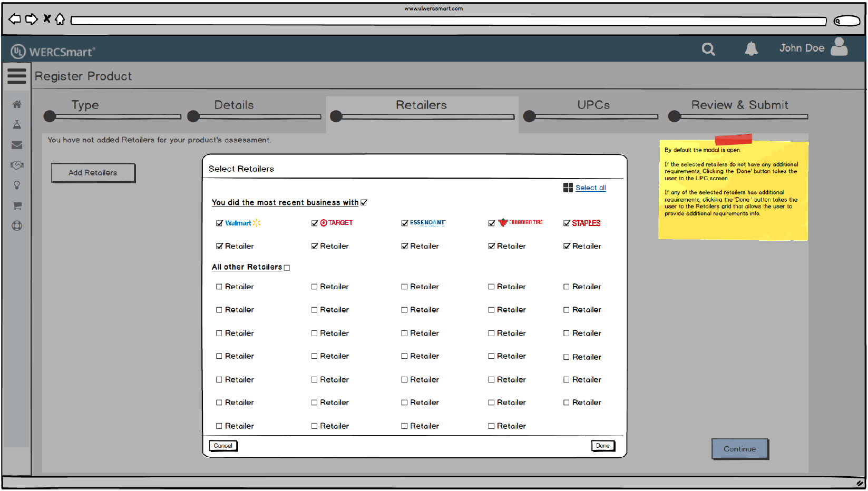This screenshot has height=491, width=868.
Task: Uncheck the STAPLES retailer checkbox
Action: point(567,223)
